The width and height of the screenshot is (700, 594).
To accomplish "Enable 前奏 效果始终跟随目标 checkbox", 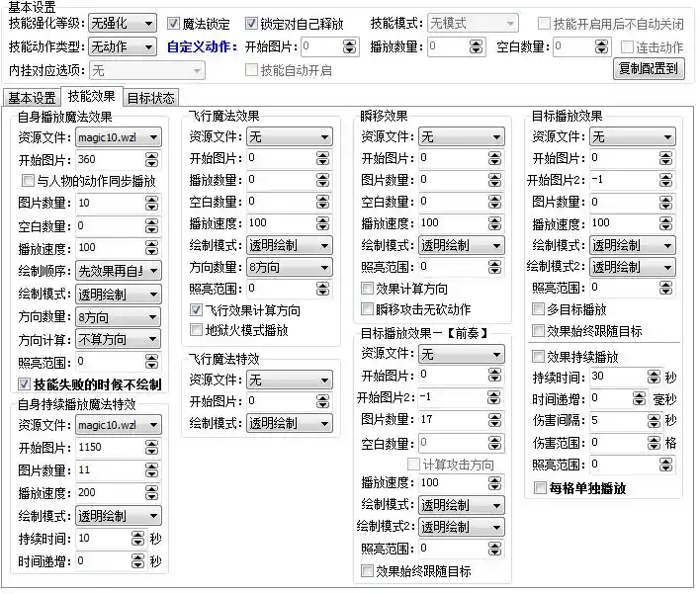I will coord(367,571).
